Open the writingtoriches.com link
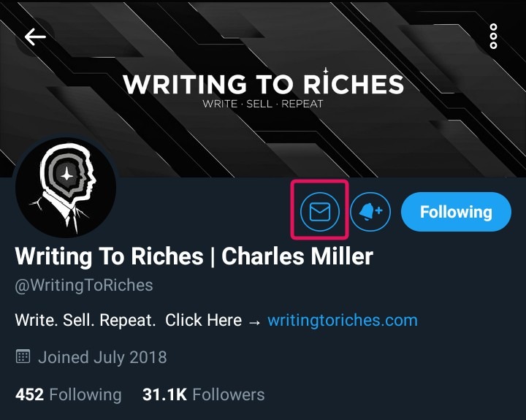This screenshot has height=420, width=526. coord(343,320)
